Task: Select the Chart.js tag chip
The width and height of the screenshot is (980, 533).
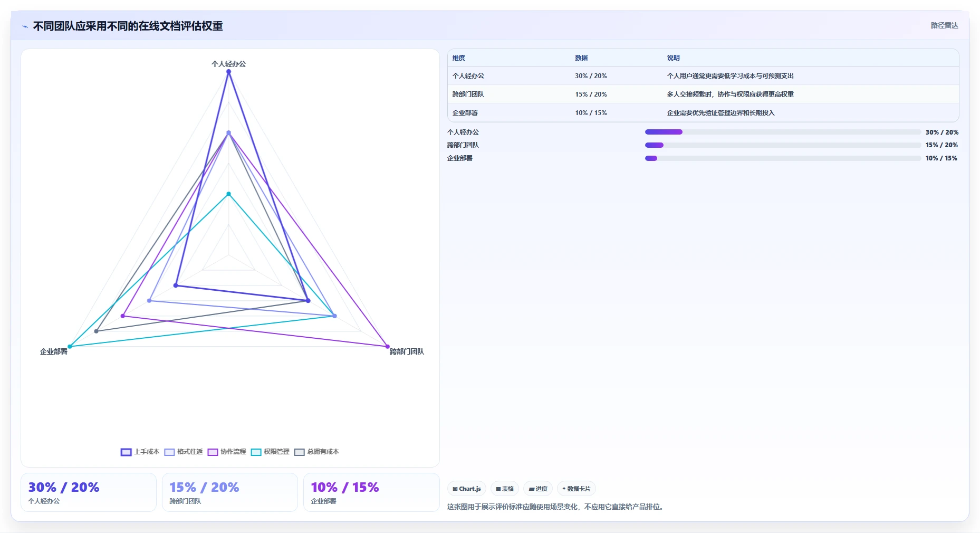Action: click(467, 489)
